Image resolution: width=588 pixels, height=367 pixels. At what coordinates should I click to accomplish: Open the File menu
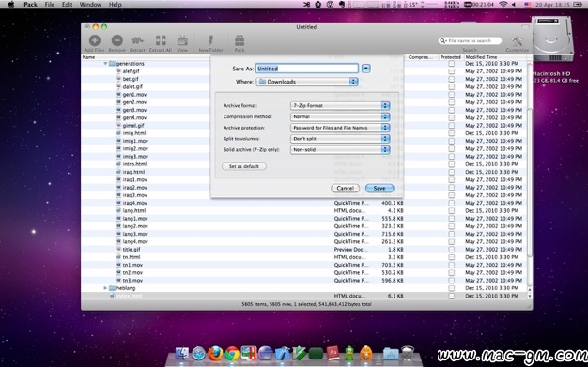50,5
